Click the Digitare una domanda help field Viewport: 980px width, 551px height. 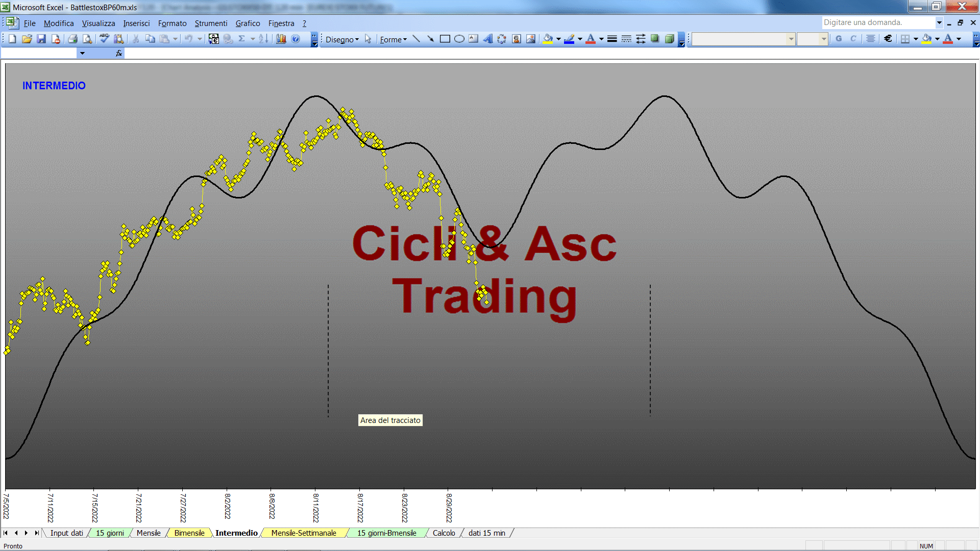coord(878,22)
